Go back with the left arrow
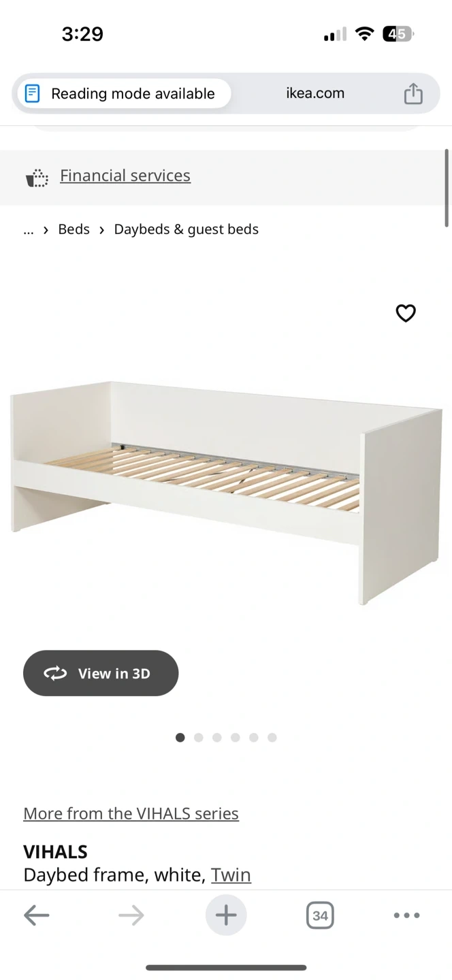Image resolution: width=452 pixels, height=980 pixels. [x=37, y=915]
